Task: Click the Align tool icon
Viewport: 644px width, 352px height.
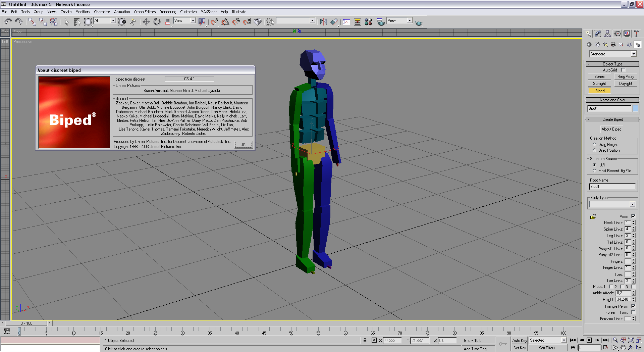Action: click(334, 22)
